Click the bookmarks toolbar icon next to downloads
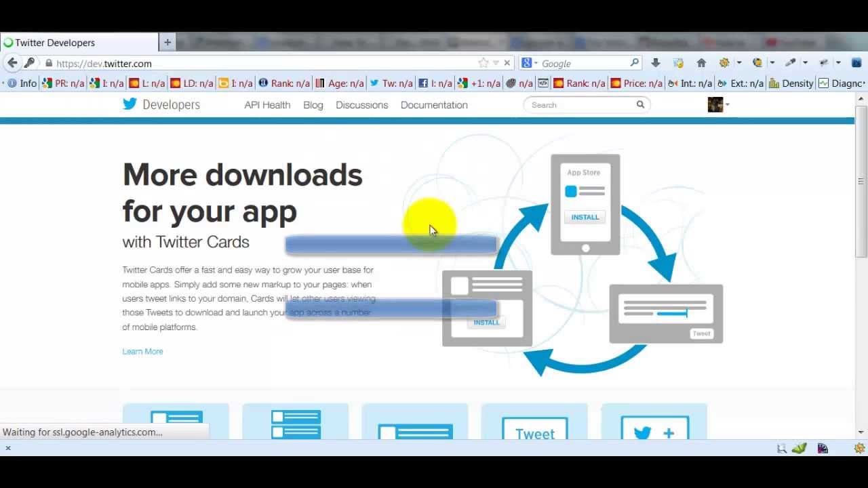Image resolution: width=868 pixels, height=488 pixels. point(678,63)
